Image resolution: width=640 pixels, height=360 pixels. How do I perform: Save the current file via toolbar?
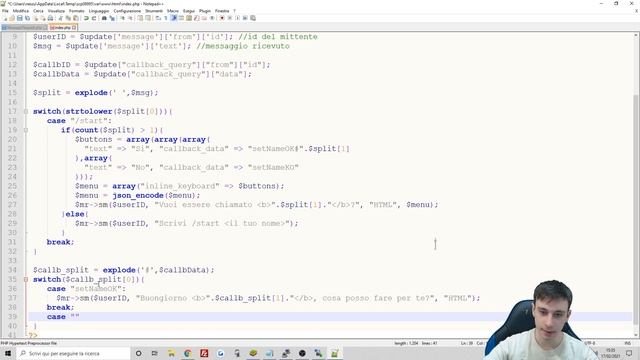20,18
